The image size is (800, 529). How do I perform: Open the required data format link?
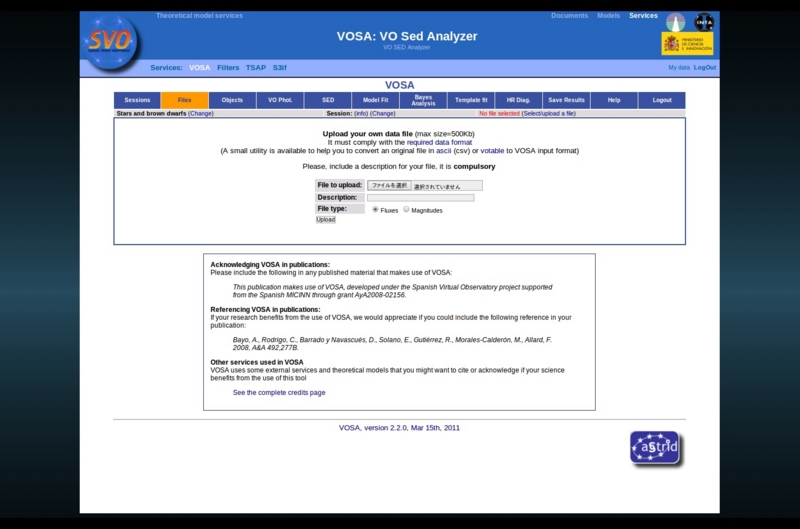439,143
